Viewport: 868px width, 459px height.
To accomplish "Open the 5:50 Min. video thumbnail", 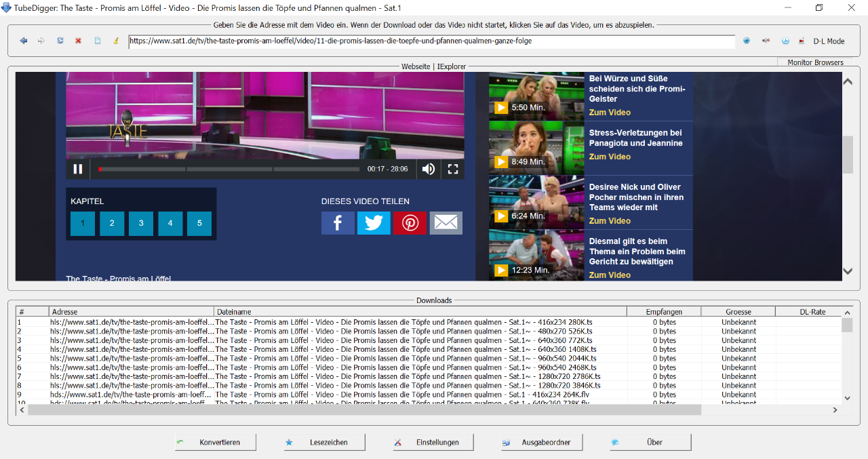I will tap(536, 96).
